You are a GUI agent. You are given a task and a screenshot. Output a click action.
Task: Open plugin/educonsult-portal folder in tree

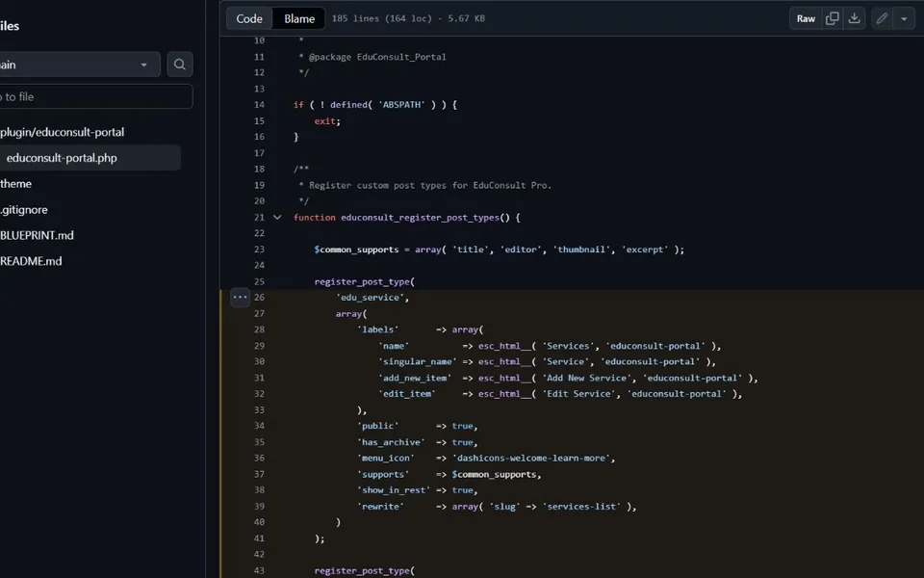[x=62, y=132]
